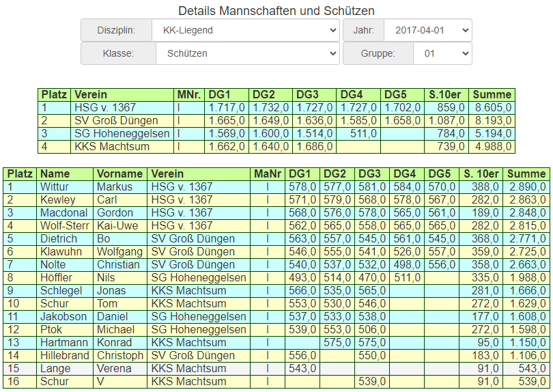553x392 pixels.
Task: Click the Klasse label
Action: (118, 53)
